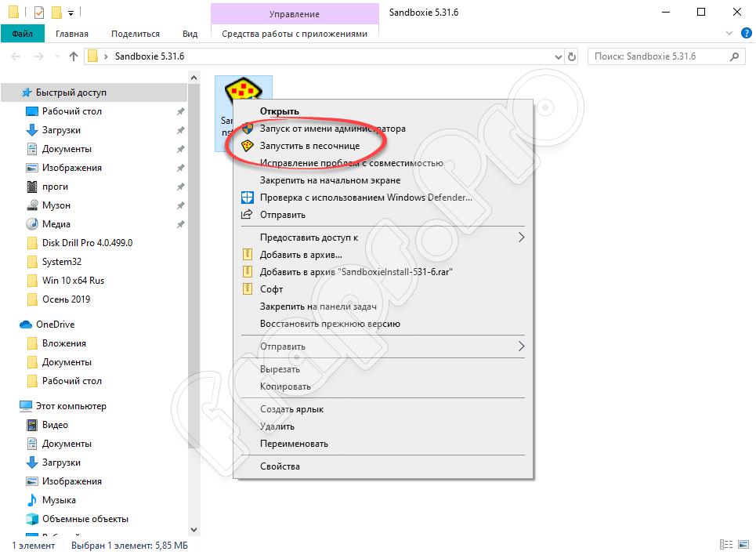
Task: Click the admin shield icon in context menu
Action: coord(247,129)
